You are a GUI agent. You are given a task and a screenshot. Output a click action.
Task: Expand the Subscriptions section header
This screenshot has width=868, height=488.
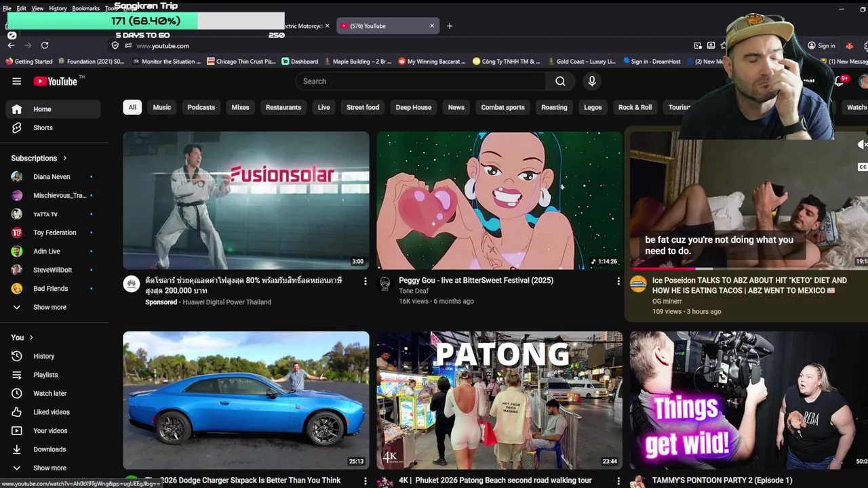(x=39, y=158)
